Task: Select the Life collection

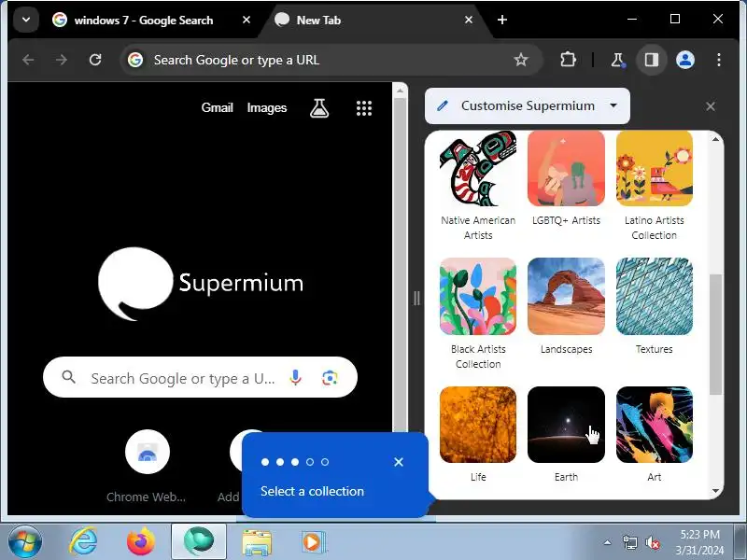Action: point(478,434)
